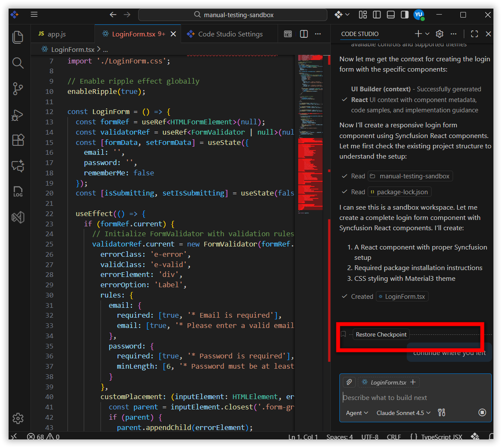
Task: Expand the new chat plus dropdown arrow
Action: coord(427,34)
